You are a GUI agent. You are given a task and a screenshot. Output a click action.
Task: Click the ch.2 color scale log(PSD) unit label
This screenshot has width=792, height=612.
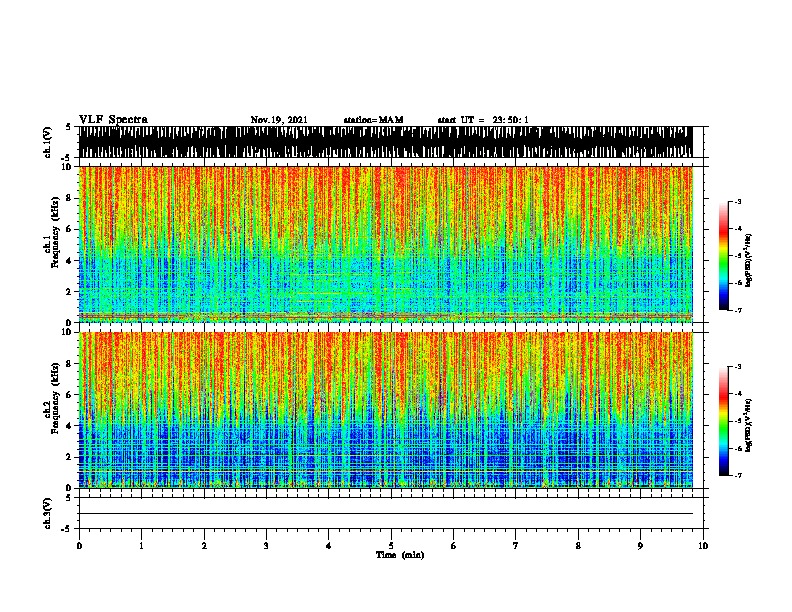coord(749,425)
